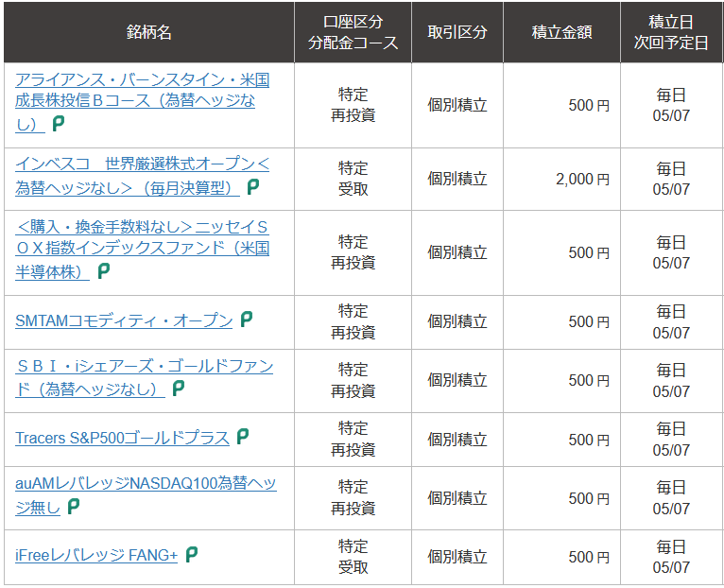Open インベスコ 世界厳選株式オープン fund link
The image size is (724, 588).
coord(142,176)
